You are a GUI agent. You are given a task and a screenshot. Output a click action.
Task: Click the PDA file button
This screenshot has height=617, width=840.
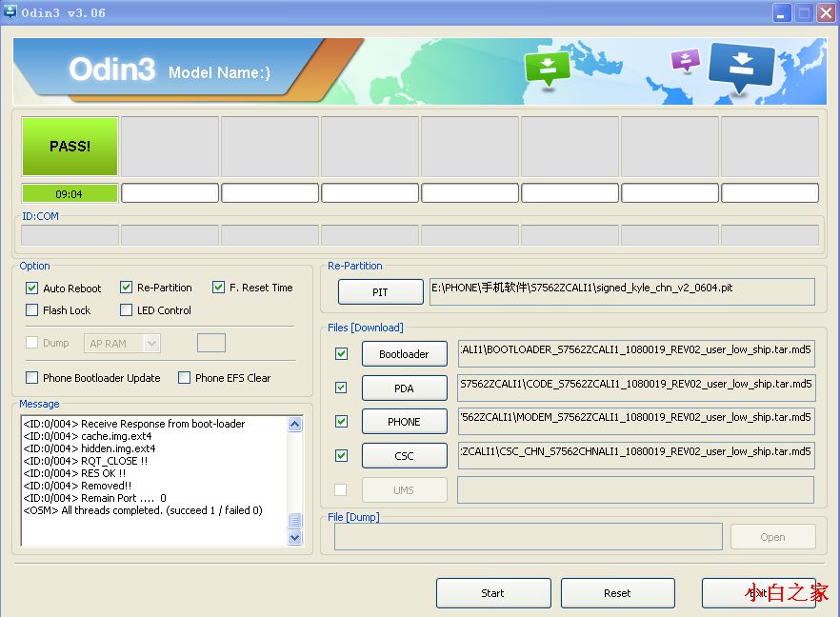404,388
